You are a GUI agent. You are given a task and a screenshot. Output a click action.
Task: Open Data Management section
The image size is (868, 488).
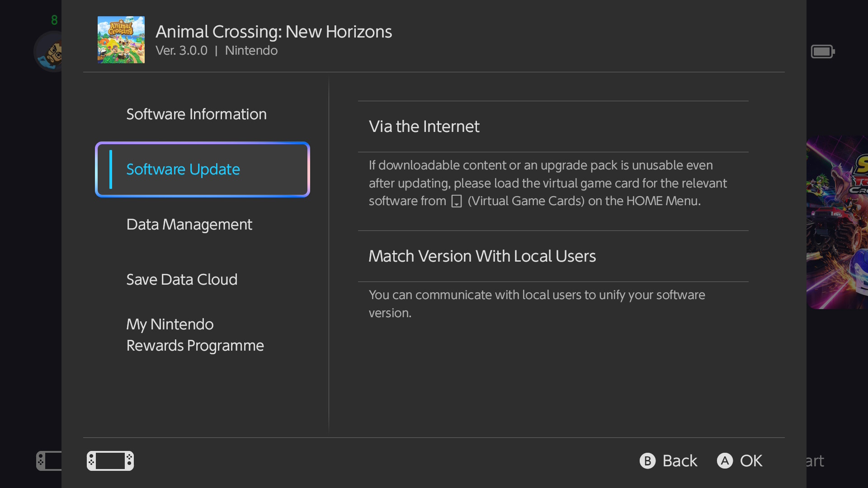[189, 225]
